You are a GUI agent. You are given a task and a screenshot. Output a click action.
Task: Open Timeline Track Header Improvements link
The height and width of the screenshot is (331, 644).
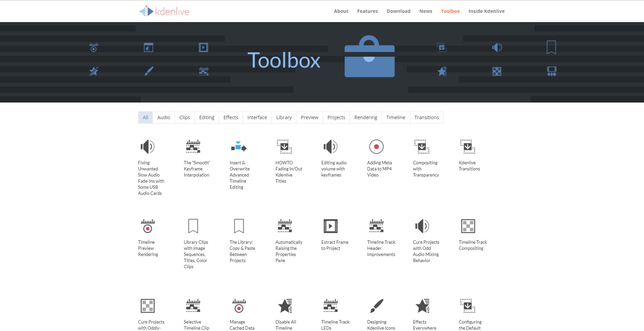coord(381,248)
